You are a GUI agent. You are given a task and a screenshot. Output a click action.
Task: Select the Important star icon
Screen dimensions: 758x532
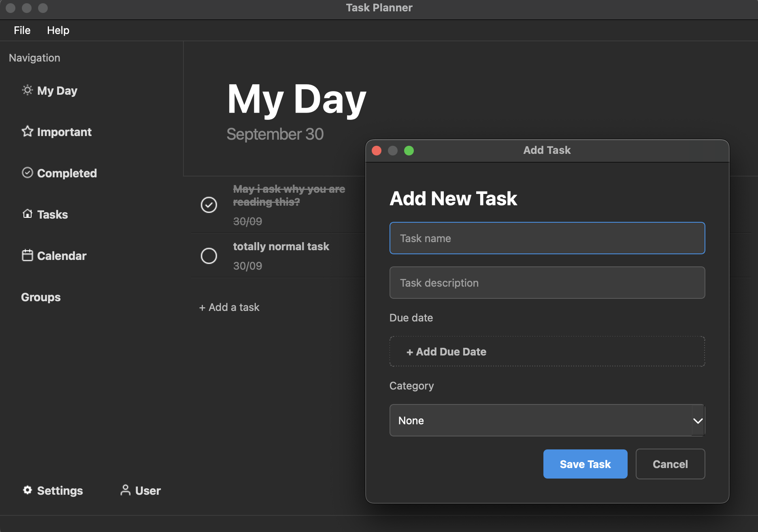(x=27, y=131)
